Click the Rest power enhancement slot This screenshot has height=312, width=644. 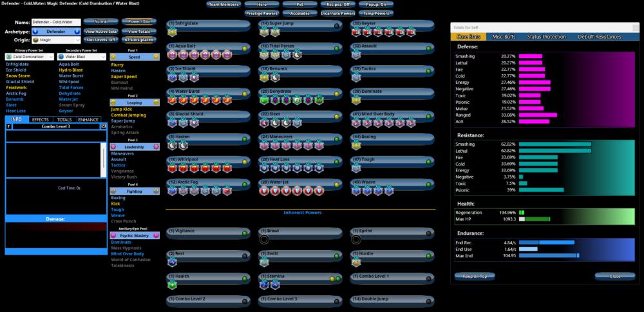coord(172,262)
